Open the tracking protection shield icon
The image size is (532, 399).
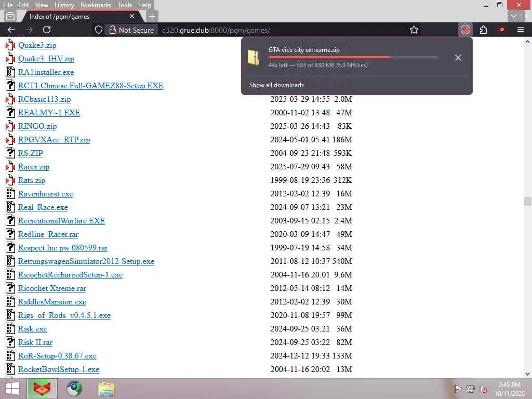(98, 30)
